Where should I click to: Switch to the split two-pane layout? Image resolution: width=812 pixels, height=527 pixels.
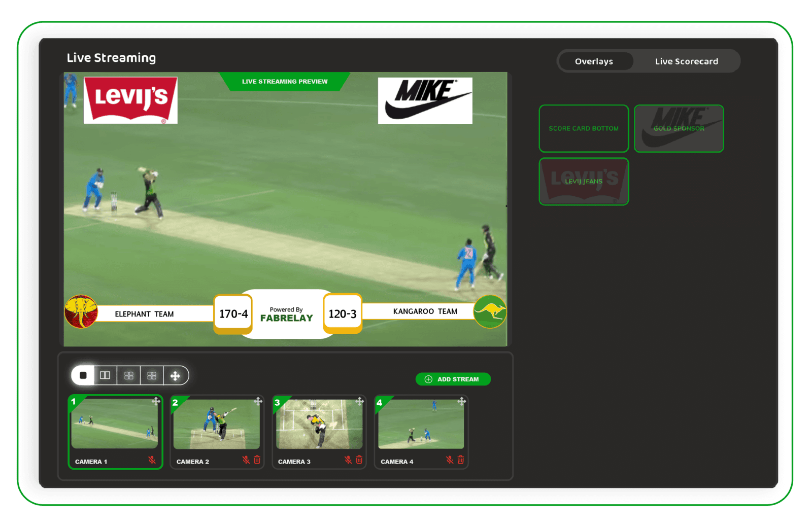pyautogui.click(x=105, y=375)
